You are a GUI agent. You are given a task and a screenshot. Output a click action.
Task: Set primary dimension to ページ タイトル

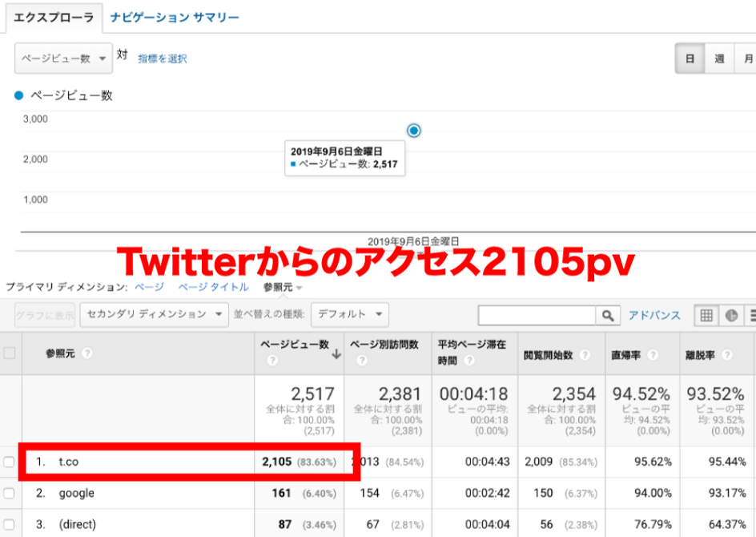point(214,287)
